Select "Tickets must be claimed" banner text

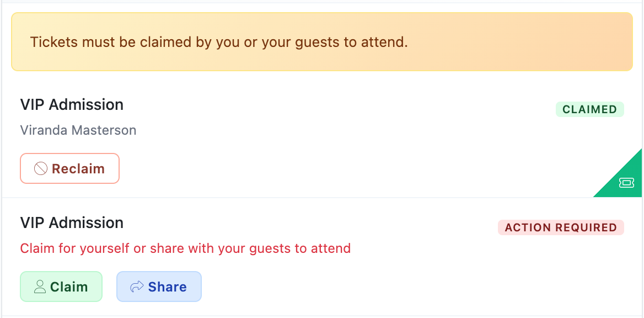tap(219, 42)
